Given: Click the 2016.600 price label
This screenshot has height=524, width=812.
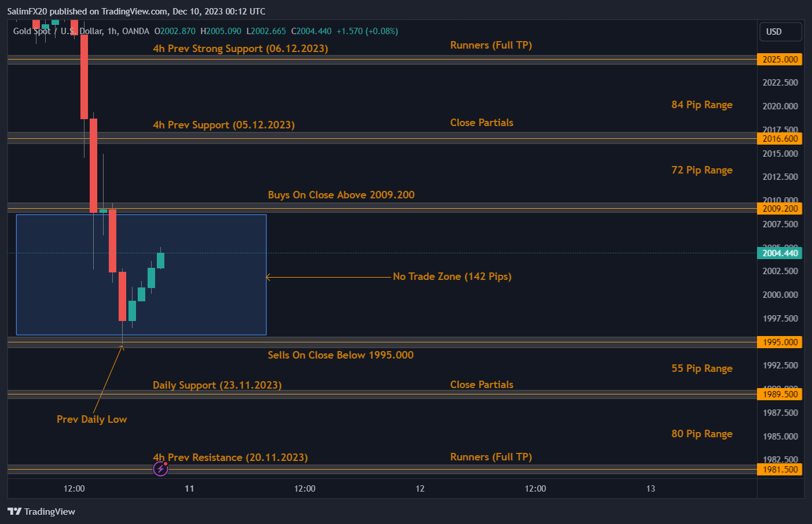Looking at the screenshot, I should click(780, 138).
